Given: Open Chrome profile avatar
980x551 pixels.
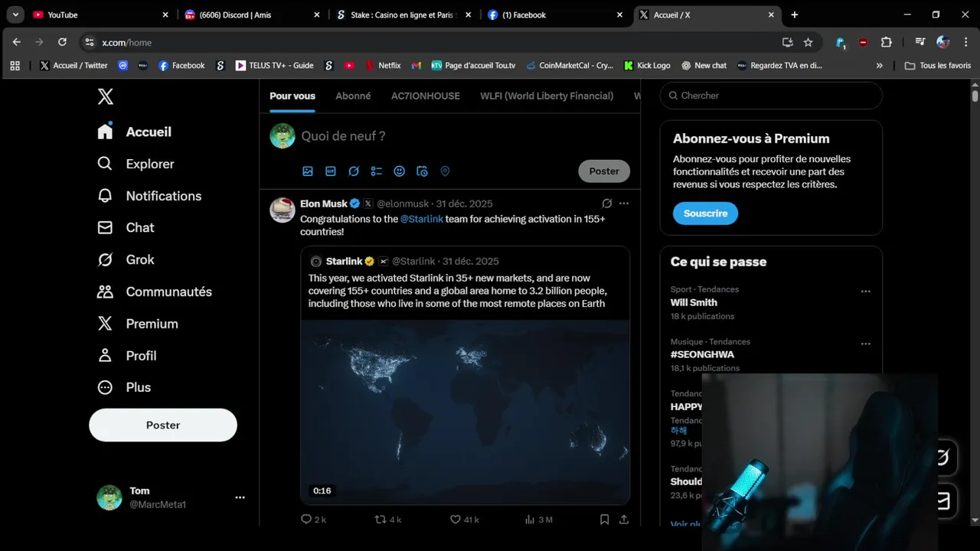Looking at the screenshot, I should (943, 42).
